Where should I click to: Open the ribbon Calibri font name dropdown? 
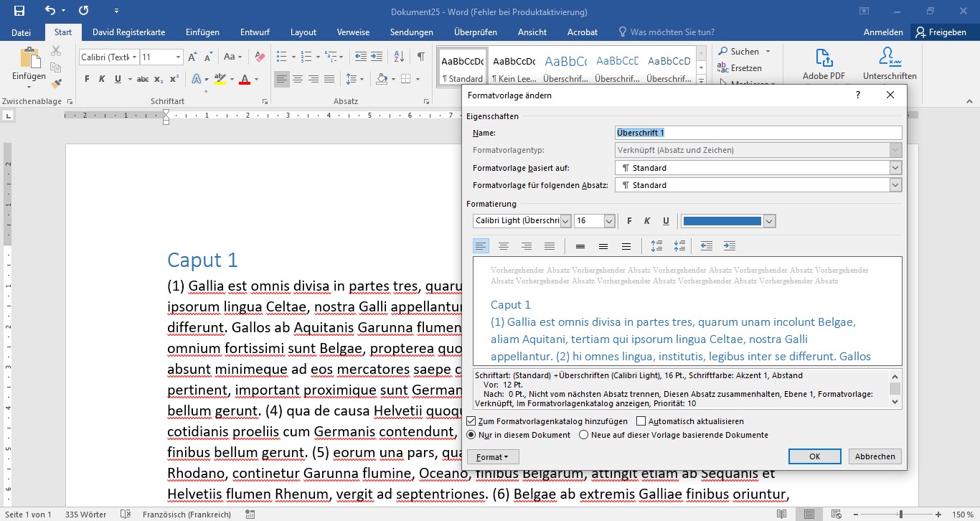(x=134, y=57)
